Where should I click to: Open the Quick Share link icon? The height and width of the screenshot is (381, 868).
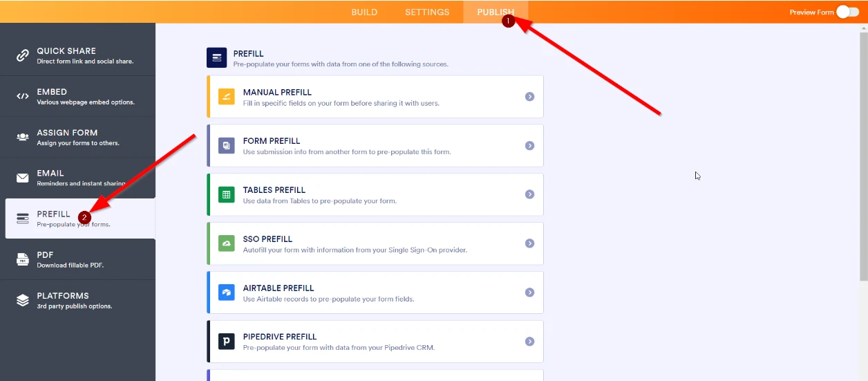23,55
